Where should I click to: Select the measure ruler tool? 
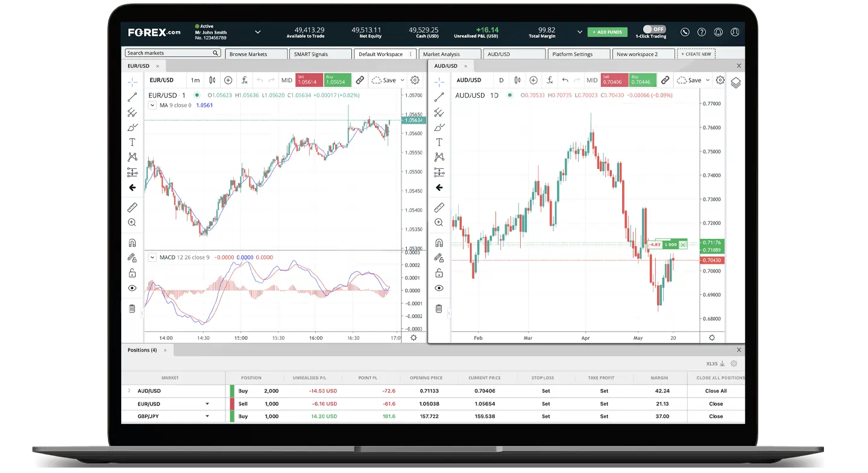point(132,208)
